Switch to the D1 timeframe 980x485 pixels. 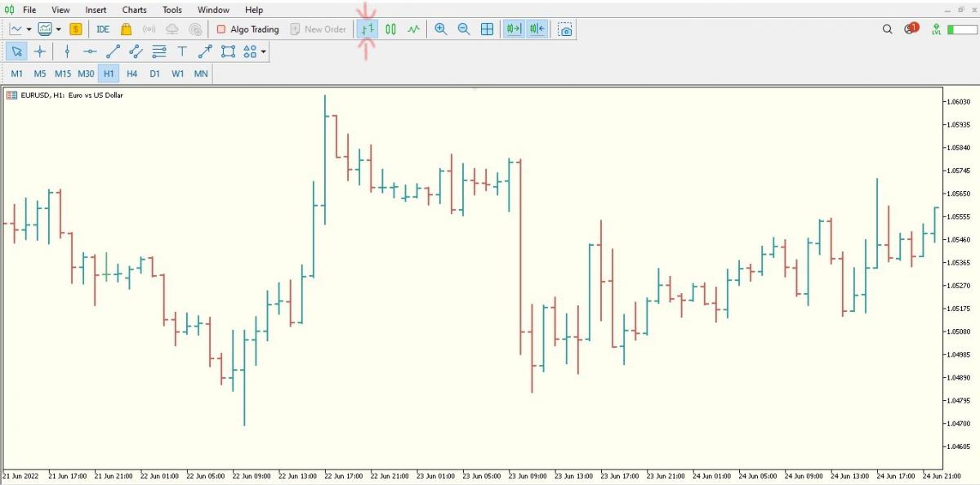154,73
